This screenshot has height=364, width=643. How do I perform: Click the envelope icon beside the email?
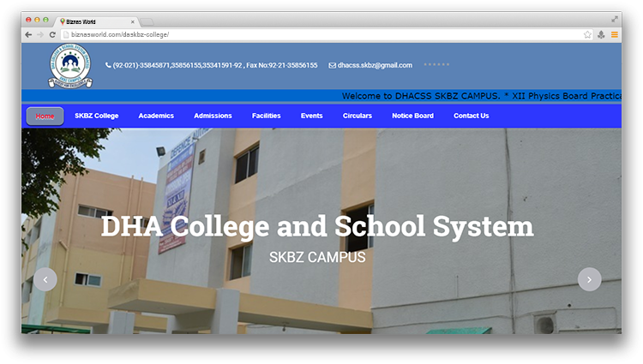coord(332,65)
